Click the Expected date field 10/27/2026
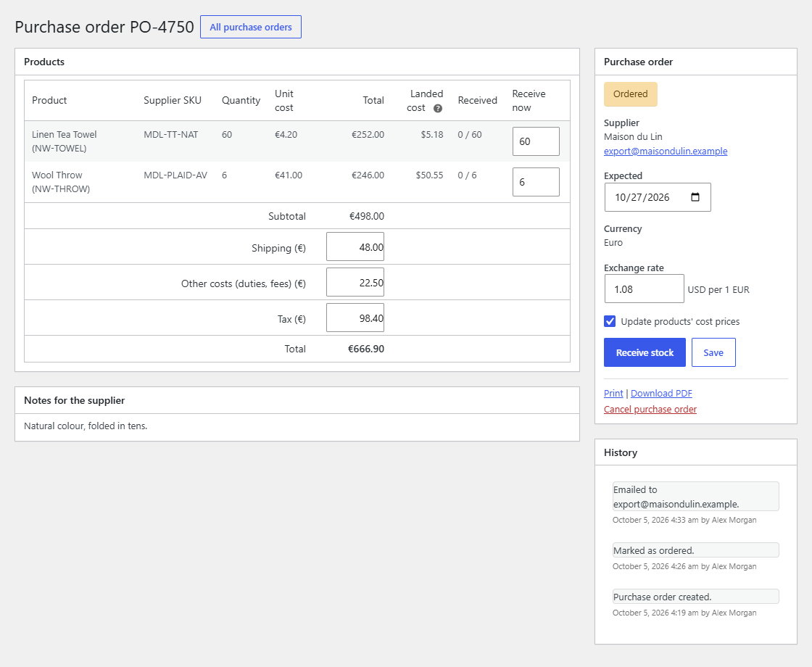 pyautogui.click(x=658, y=197)
